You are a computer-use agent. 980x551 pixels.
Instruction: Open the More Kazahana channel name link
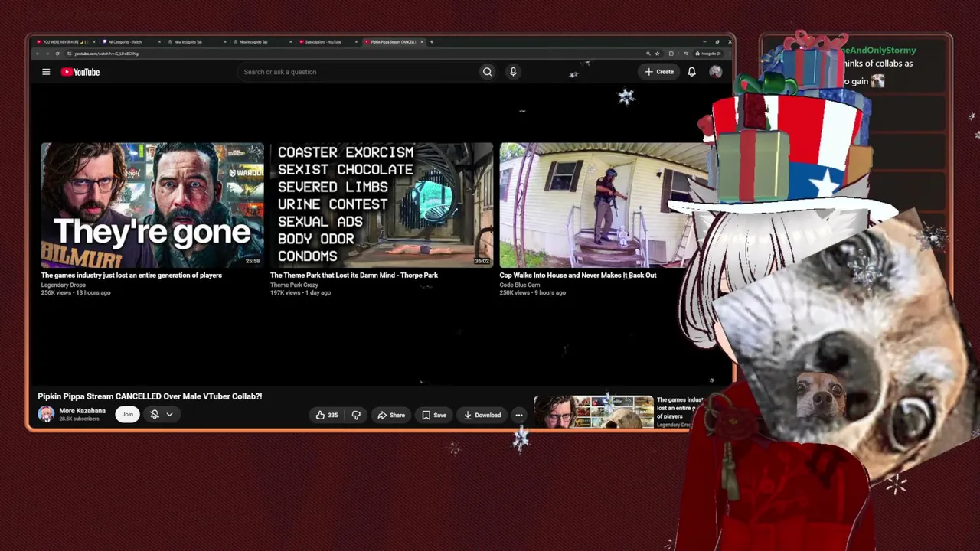[82, 411]
